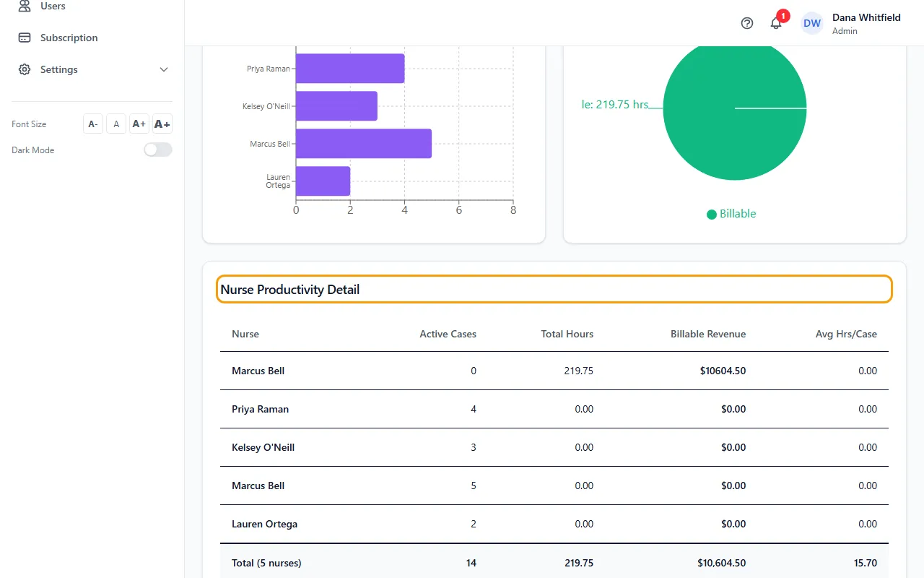Decrease font size with A- button

point(93,124)
